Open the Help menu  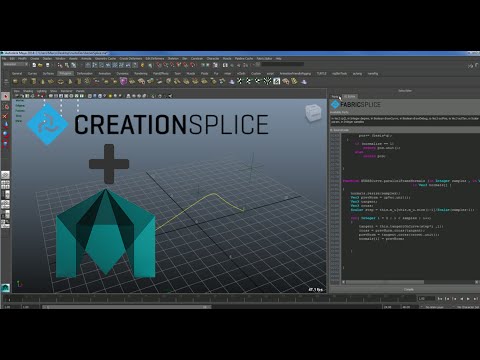(279, 59)
